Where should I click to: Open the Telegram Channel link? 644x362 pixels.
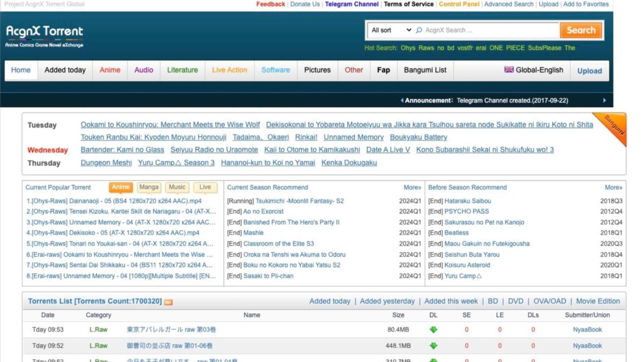pyautogui.click(x=352, y=4)
